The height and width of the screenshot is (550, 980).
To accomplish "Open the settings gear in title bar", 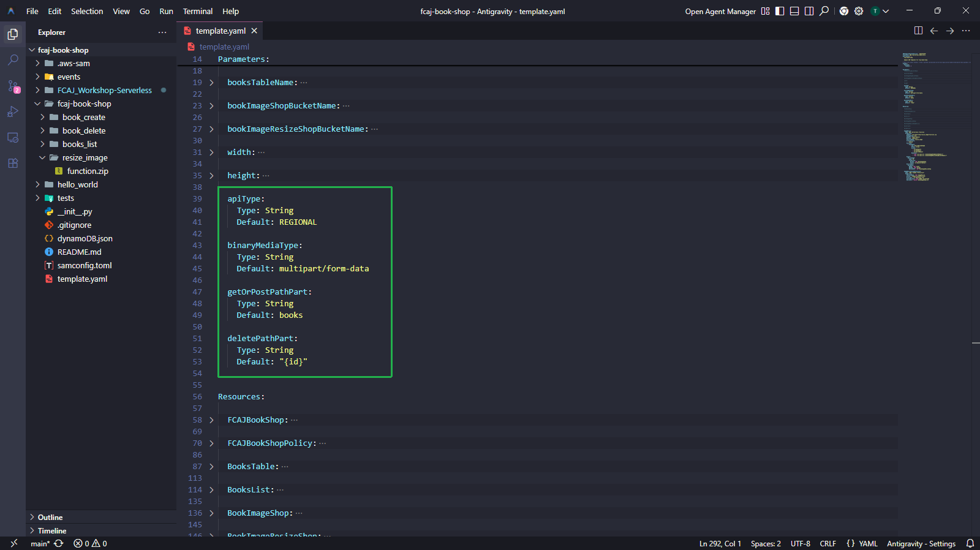I will coord(859,11).
